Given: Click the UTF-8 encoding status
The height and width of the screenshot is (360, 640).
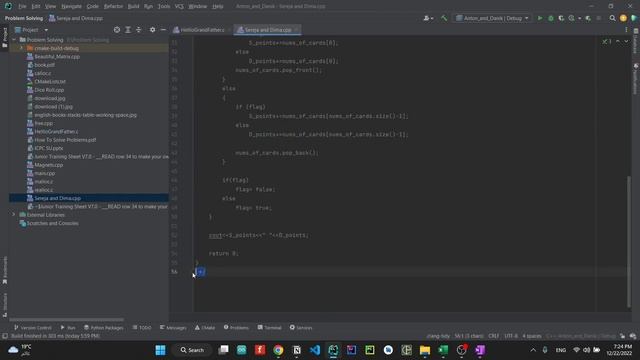Looking at the screenshot, I should tap(511, 336).
